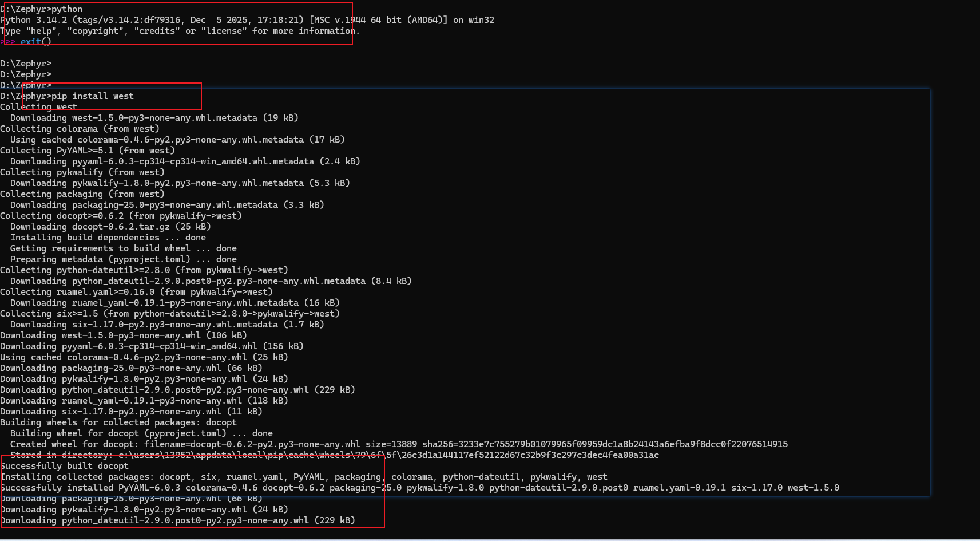980x541 pixels.
Task: Click 'Created wheel for docopt' sha256 line
Action: 399,444
